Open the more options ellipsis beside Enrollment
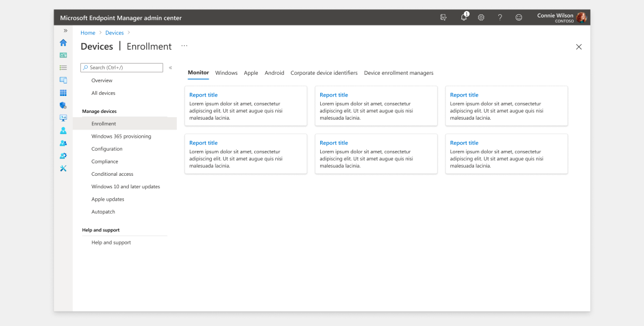This screenshot has width=644, height=326. 184,46
